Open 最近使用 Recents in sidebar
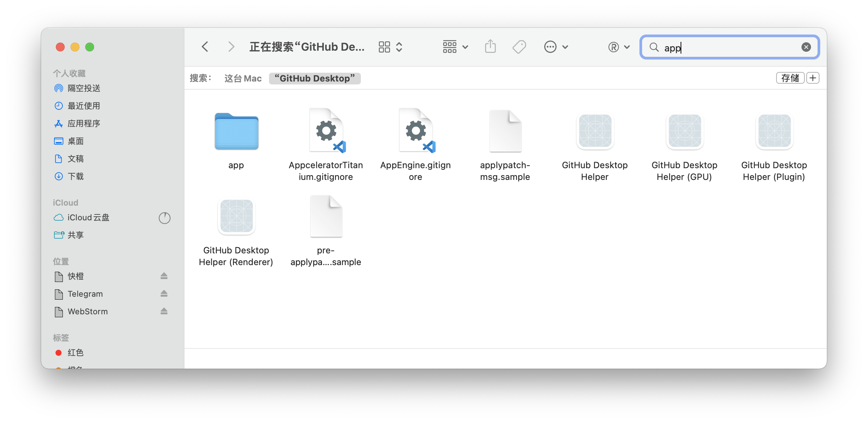The width and height of the screenshot is (868, 423). pos(84,106)
